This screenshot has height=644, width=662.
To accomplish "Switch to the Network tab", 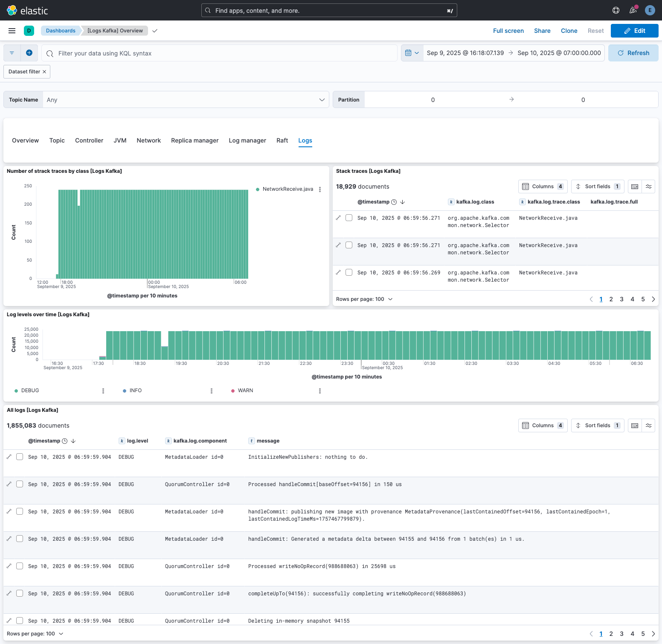I will pyautogui.click(x=148, y=140).
